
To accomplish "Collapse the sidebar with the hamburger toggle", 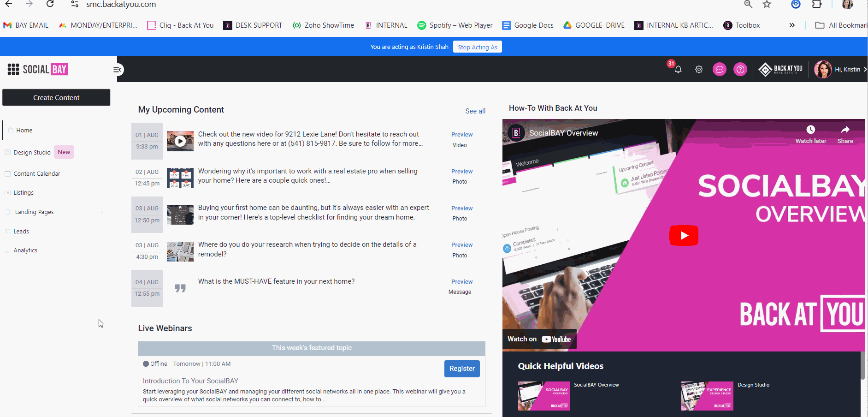I will (x=117, y=70).
